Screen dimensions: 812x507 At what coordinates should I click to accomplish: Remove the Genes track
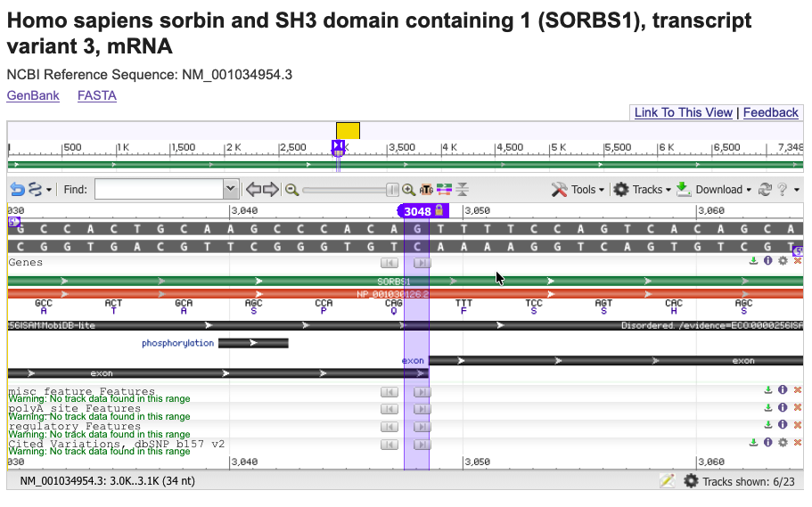pos(798,261)
